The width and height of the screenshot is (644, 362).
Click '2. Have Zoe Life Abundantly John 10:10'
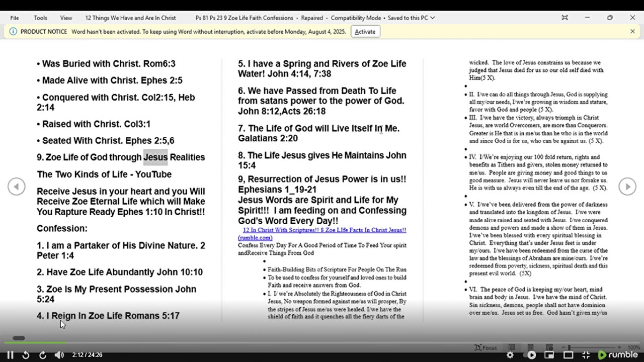pos(120,273)
